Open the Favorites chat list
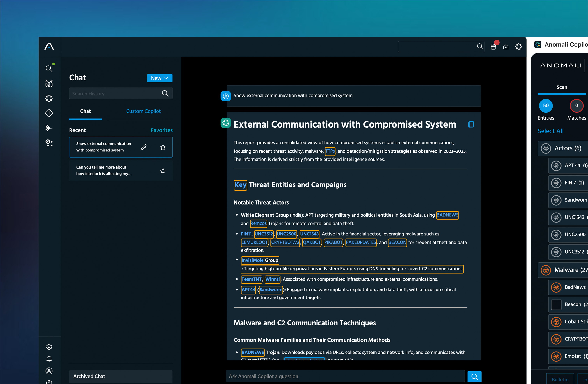 (162, 130)
